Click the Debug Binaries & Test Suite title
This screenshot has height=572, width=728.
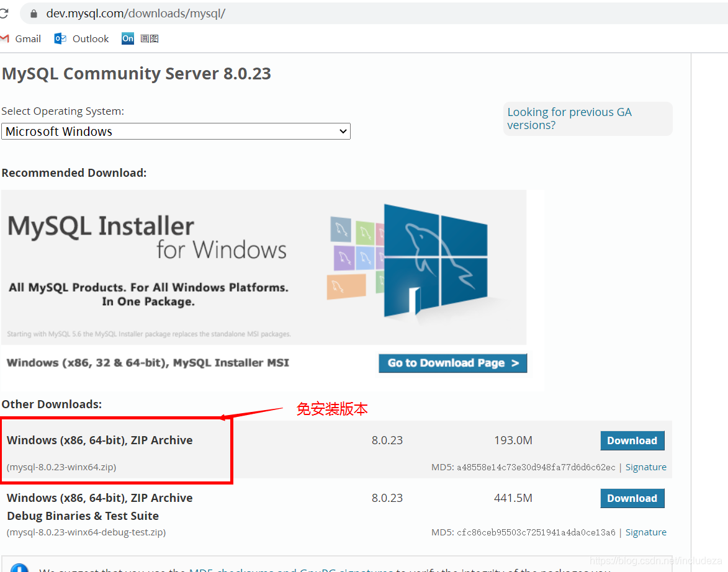point(83,516)
